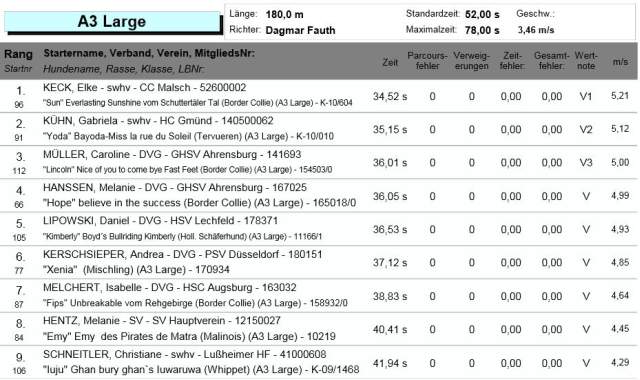Select the HANSSEN, Melanie row

(318, 196)
